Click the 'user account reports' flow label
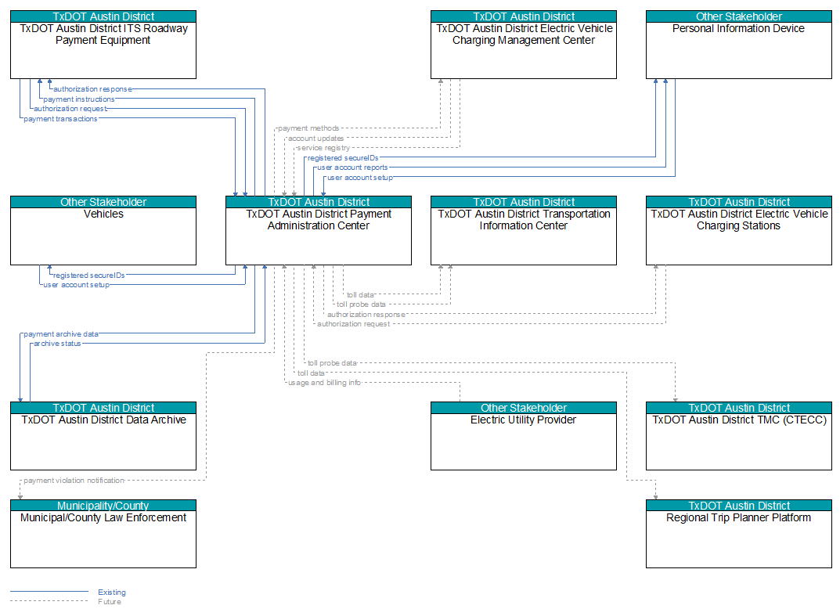 pos(352,168)
